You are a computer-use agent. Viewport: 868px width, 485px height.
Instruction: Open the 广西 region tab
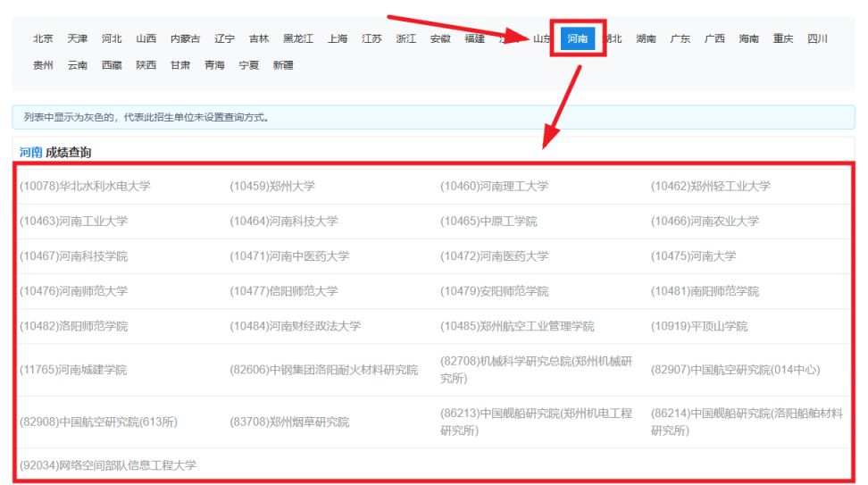[715, 38]
